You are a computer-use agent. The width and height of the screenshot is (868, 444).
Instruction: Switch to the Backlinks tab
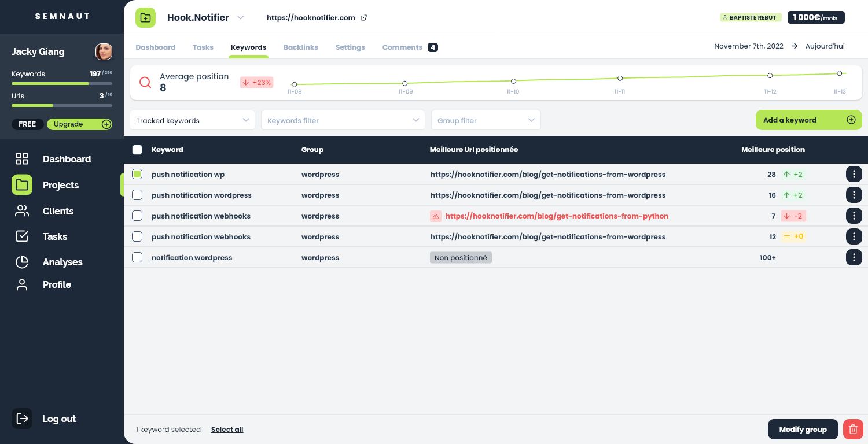(300, 47)
